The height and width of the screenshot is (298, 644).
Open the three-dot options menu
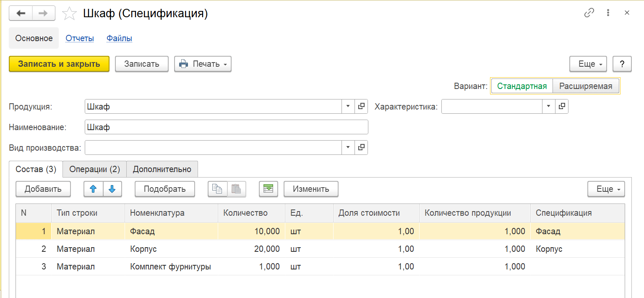(608, 13)
